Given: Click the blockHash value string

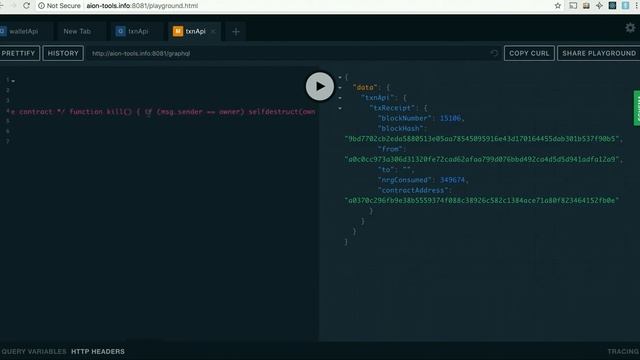Looking at the screenshot, I should click(483, 139).
